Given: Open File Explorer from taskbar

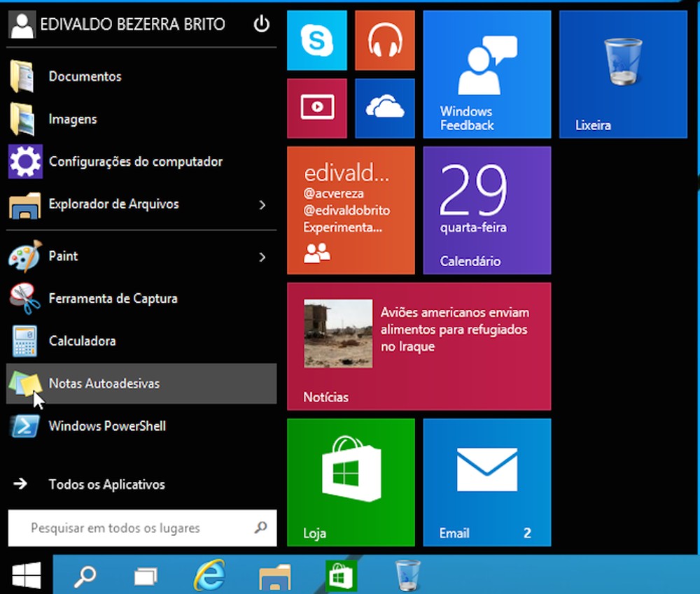Looking at the screenshot, I should click(275, 576).
